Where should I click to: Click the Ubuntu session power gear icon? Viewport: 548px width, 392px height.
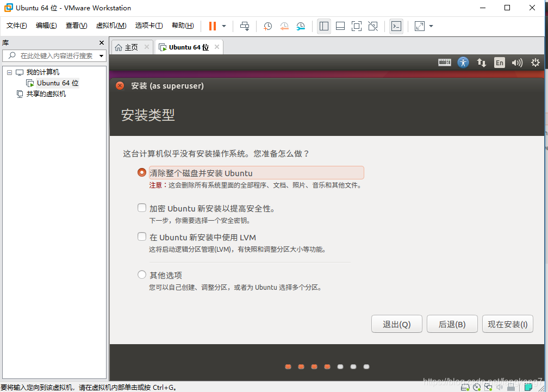pos(535,63)
